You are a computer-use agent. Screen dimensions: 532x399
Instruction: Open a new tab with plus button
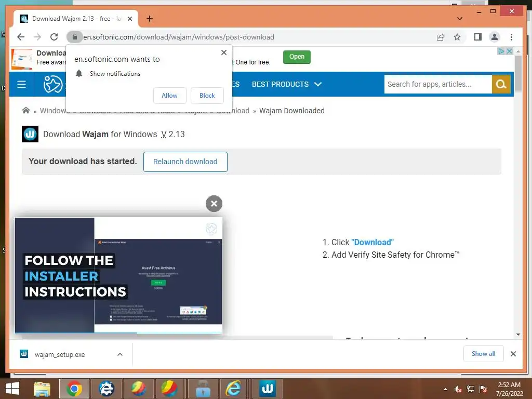(149, 19)
